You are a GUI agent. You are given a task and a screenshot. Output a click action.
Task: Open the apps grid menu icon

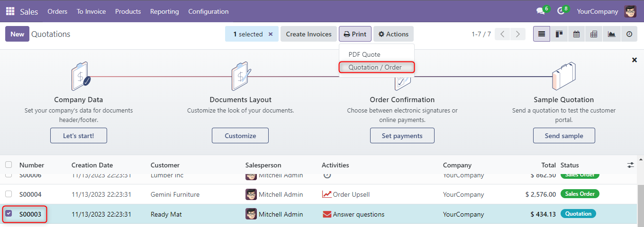(10, 11)
